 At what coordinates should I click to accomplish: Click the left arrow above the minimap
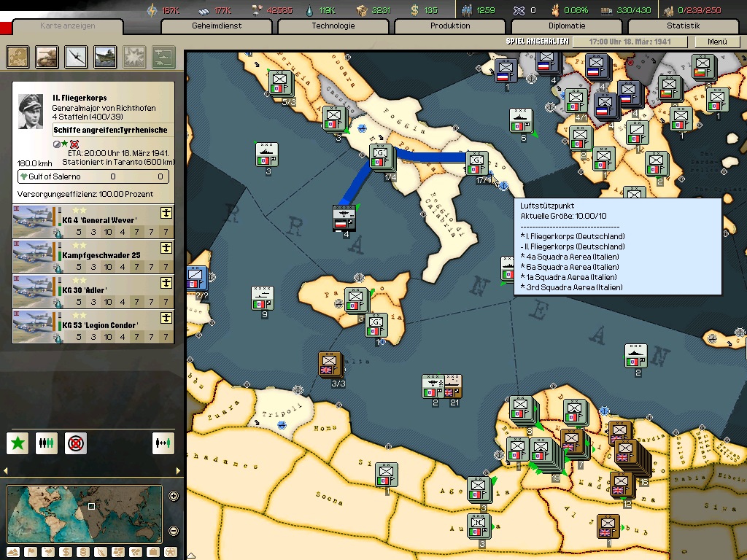point(5,471)
